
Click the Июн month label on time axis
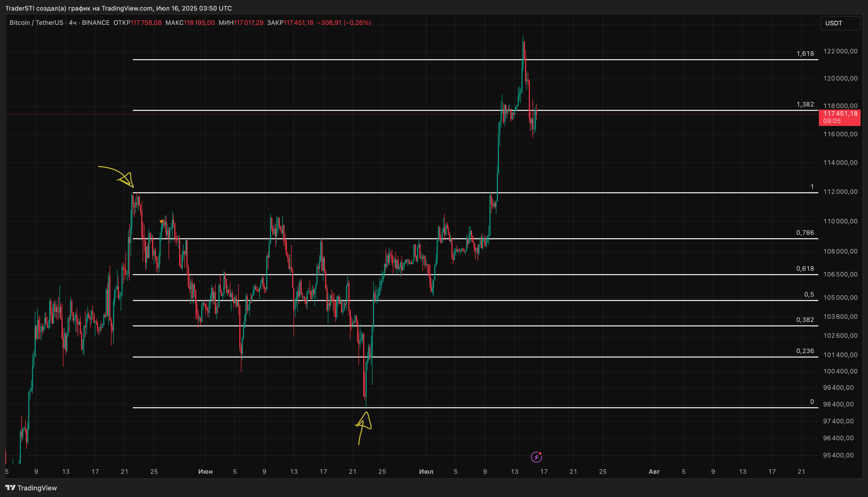pos(205,471)
